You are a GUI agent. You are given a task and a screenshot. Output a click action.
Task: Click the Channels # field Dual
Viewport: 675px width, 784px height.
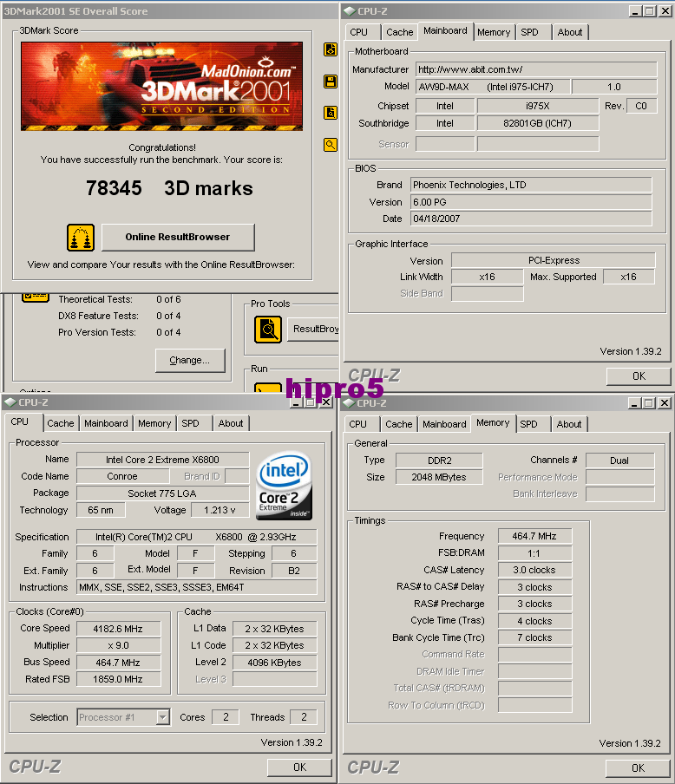point(619,461)
